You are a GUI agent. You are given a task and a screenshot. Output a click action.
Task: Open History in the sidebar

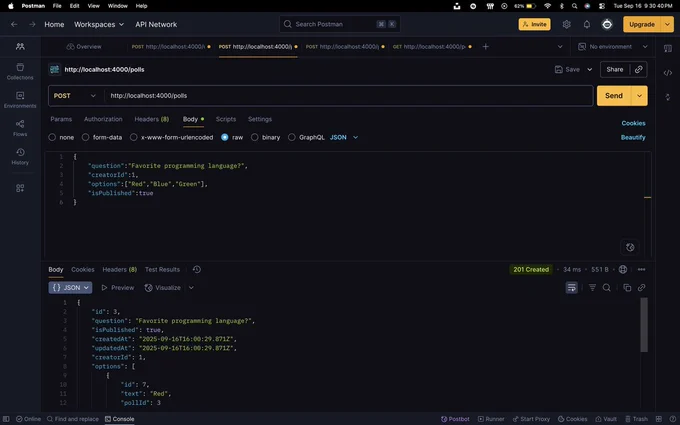(x=20, y=157)
